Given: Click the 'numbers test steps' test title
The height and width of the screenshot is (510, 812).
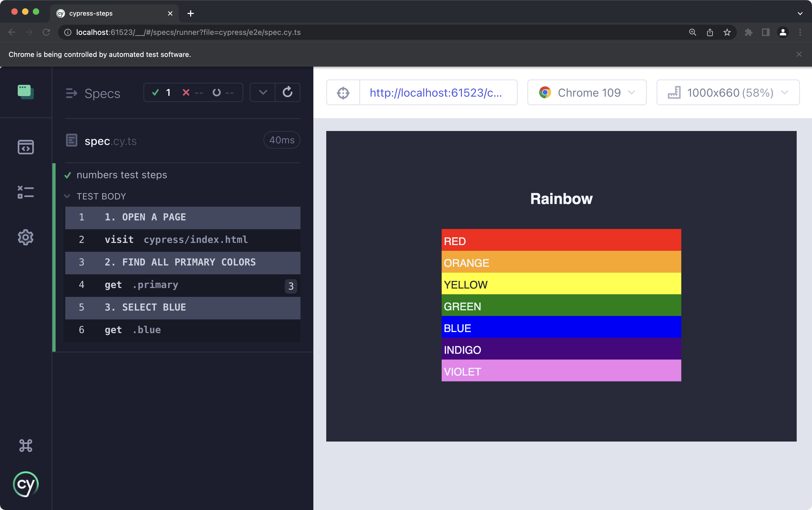Looking at the screenshot, I should 122,175.
